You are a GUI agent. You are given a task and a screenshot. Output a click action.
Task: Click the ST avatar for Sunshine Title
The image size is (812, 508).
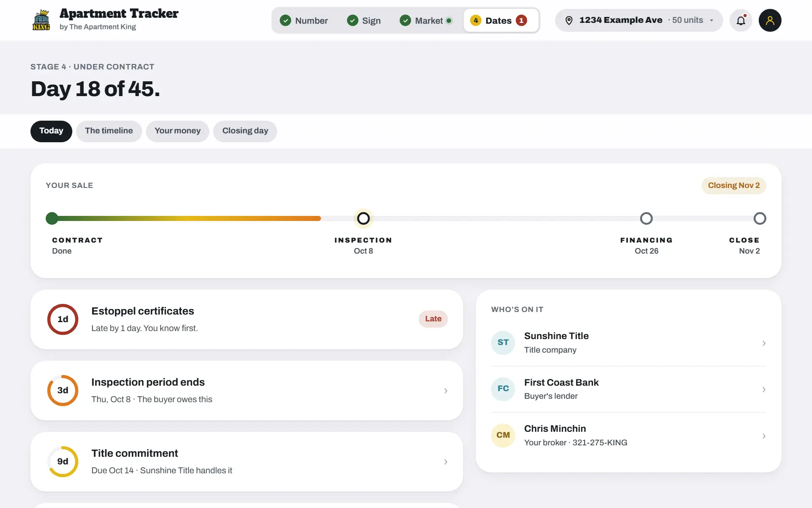click(503, 342)
